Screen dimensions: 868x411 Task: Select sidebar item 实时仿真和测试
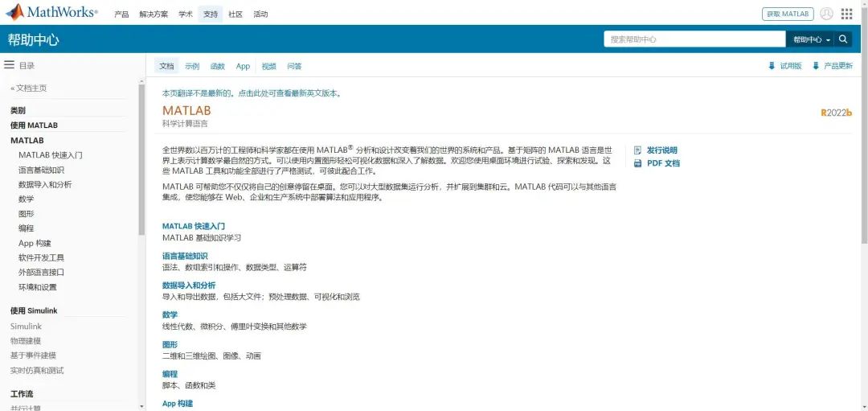click(37, 370)
